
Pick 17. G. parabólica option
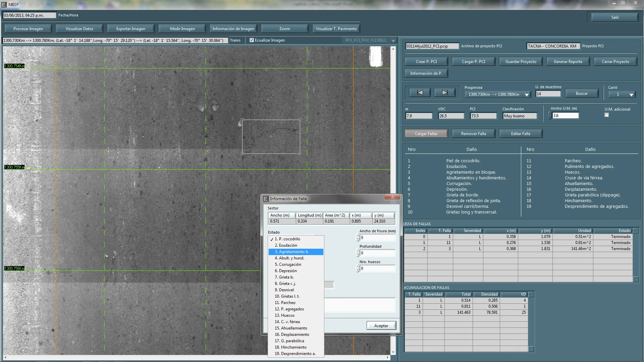[296, 341]
